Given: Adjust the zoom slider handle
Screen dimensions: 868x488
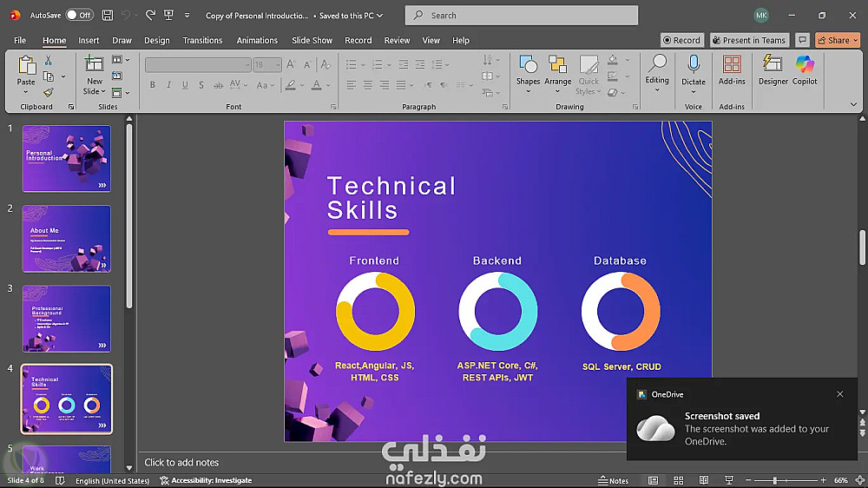Looking at the screenshot, I should pyautogui.click(x=775, y=480).
